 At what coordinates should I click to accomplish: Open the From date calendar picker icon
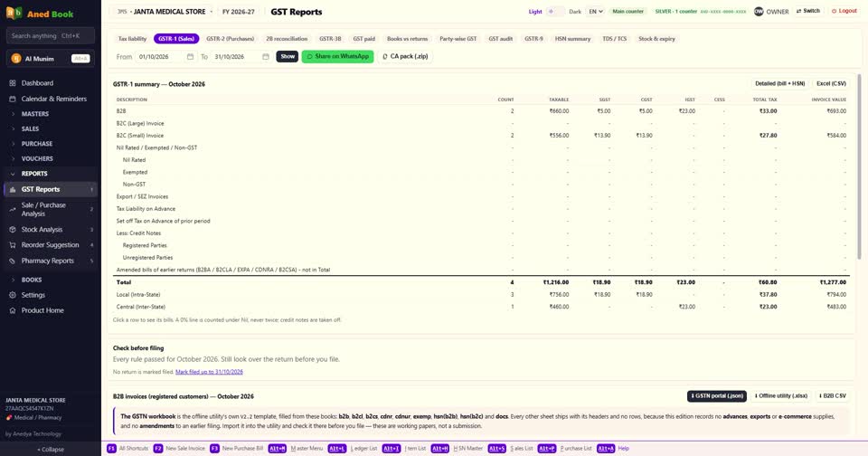(190, 56)
